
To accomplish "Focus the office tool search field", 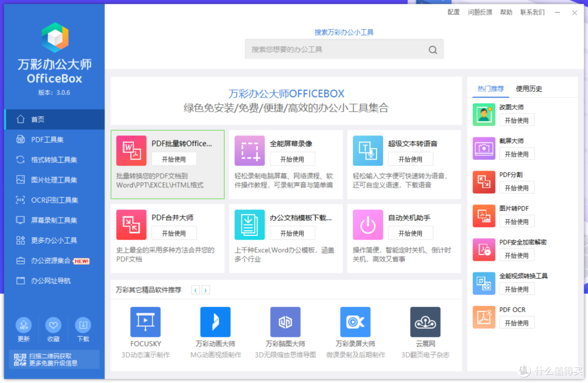I will coord(344,50).
